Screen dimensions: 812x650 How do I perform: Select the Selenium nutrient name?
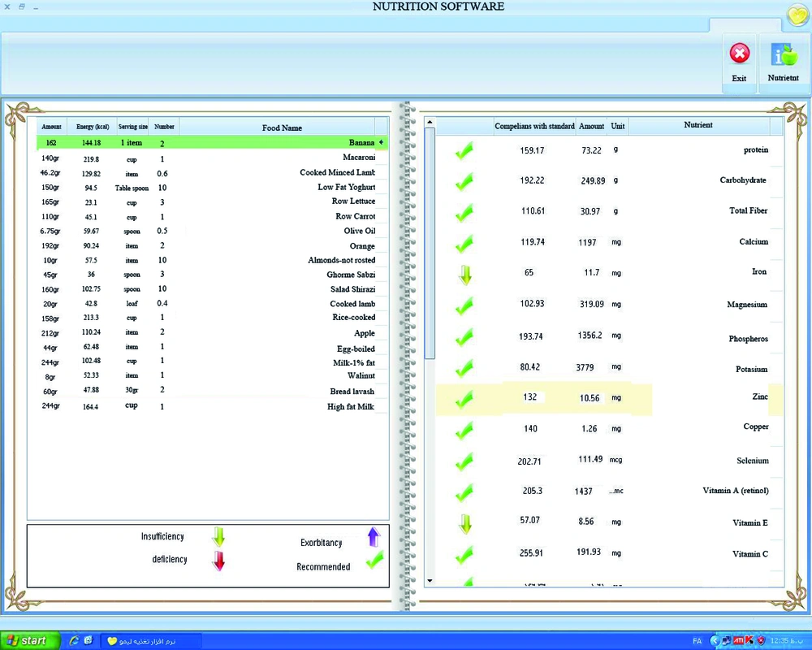[753, 461]
